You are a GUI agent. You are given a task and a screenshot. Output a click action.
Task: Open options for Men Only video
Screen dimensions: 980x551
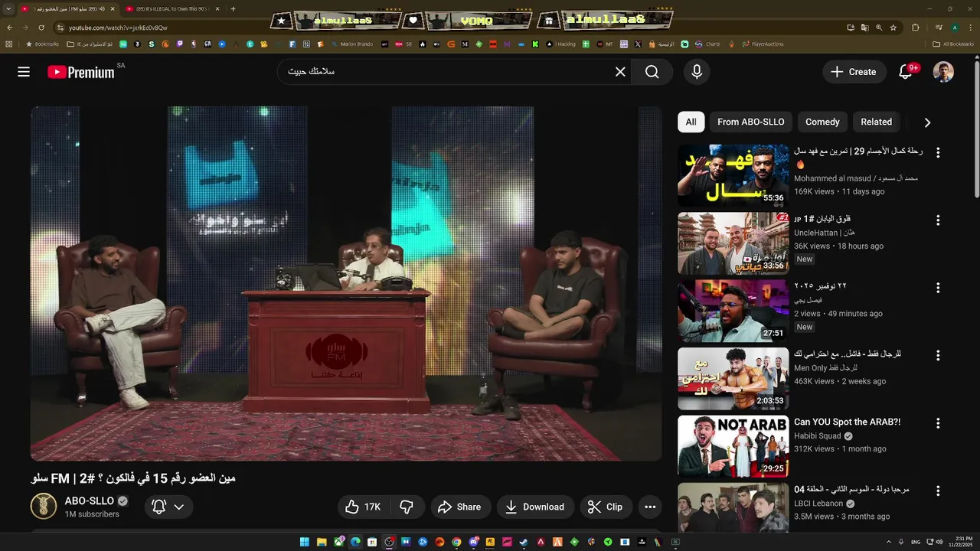click(938, 355)
